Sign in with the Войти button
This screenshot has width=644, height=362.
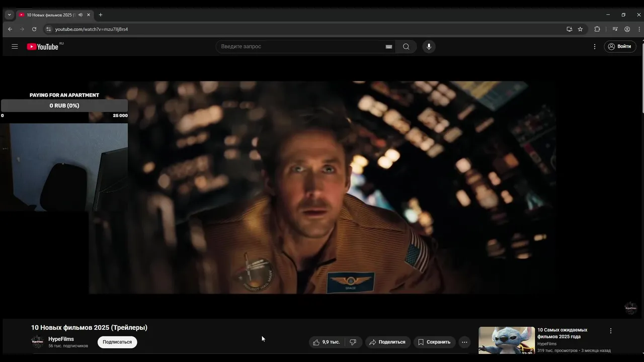[620, 46]
